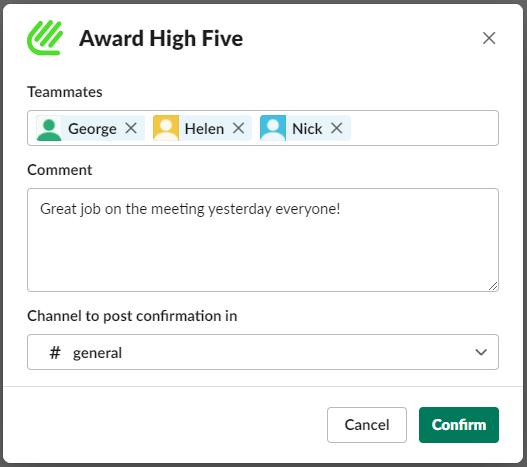Select the George teammate chip
The width and height of the screenshot is (527, 467).
[90, 128]
